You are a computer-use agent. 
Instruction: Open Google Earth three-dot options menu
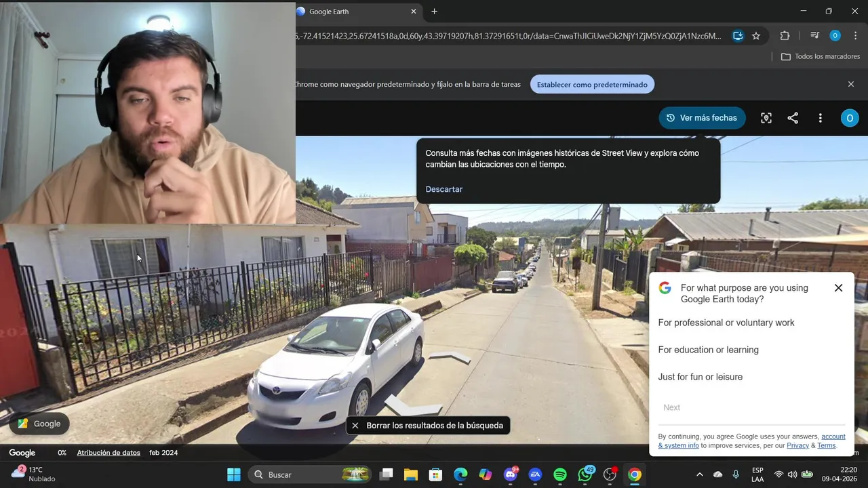click(820, 118)
